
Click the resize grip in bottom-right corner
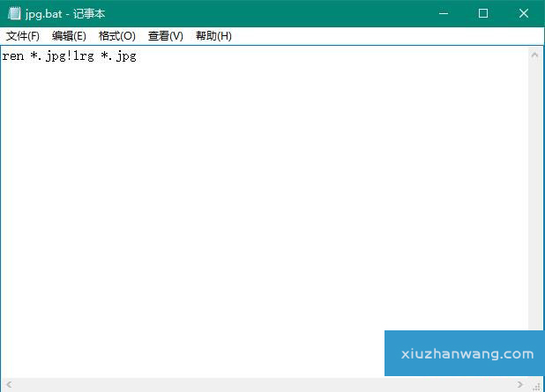tap(536, 385)
